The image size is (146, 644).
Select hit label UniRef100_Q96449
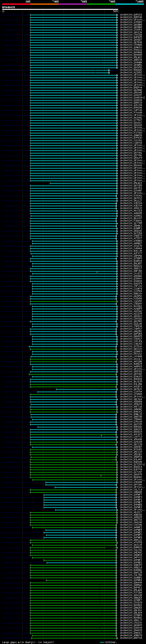pyautogui.click(x=131, y=583)
